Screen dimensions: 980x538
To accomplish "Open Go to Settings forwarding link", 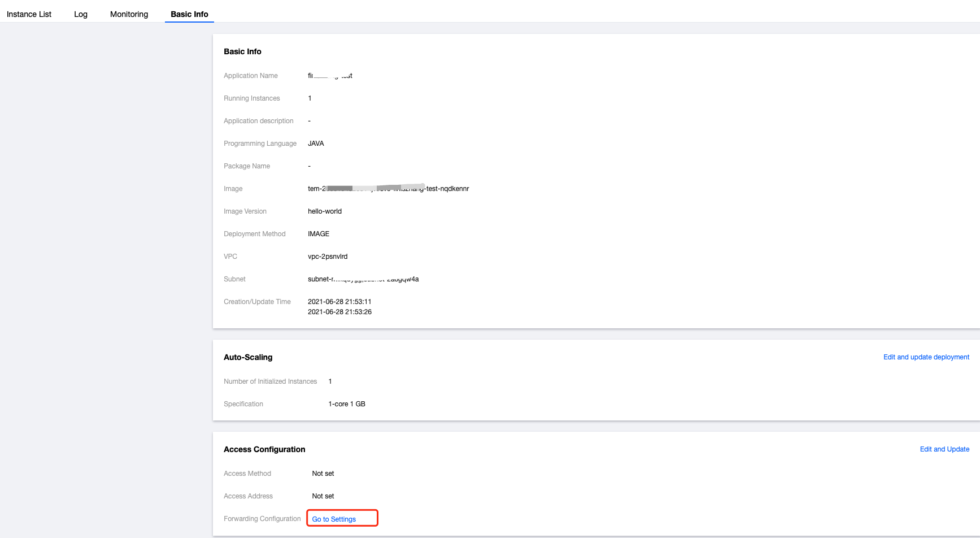I will coord(334,519).
